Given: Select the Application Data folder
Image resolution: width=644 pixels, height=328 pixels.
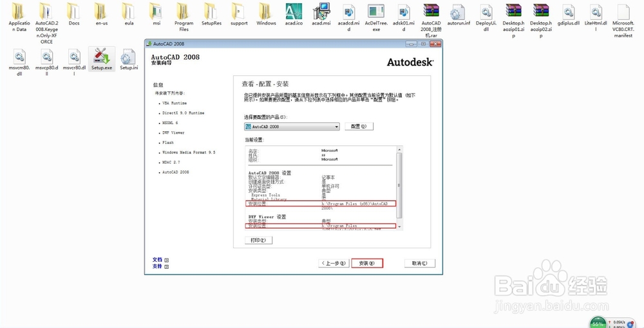Looking at the screenshot, I should (x=19, y=17).
